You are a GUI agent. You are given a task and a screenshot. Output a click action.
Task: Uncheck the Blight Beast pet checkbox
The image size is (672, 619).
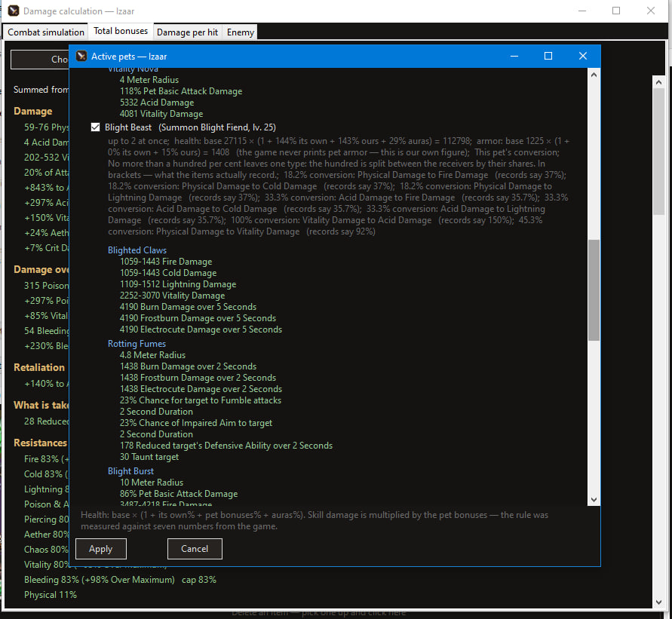pos(95,127)
